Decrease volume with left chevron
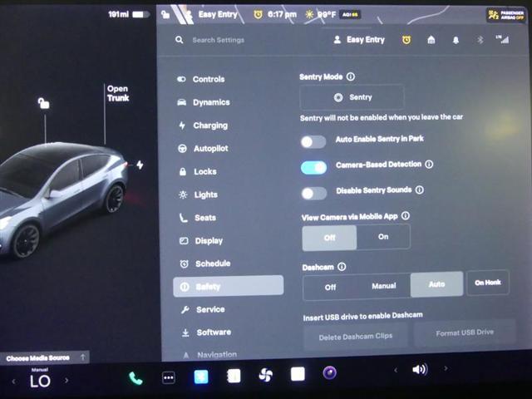532x399 pixels. tap(396, 370)
